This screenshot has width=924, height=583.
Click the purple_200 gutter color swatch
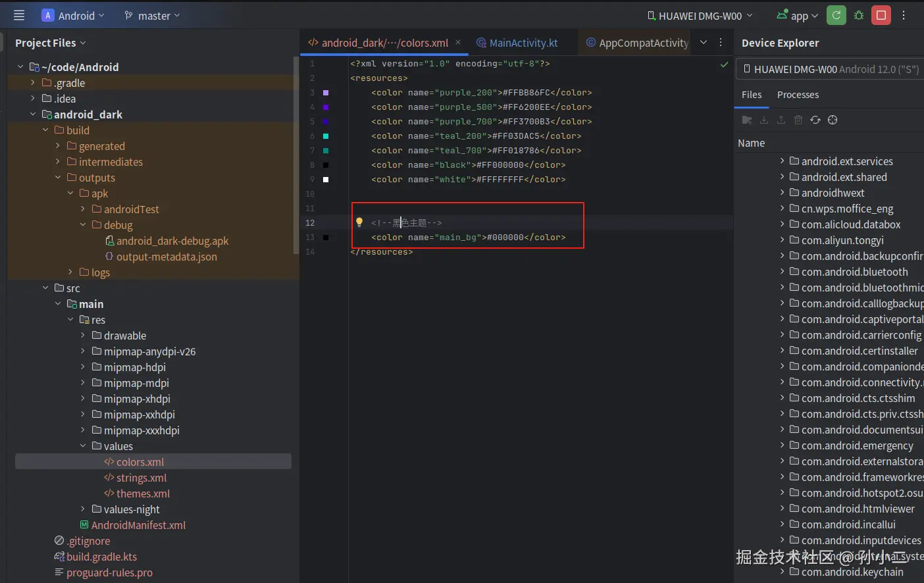326,93
